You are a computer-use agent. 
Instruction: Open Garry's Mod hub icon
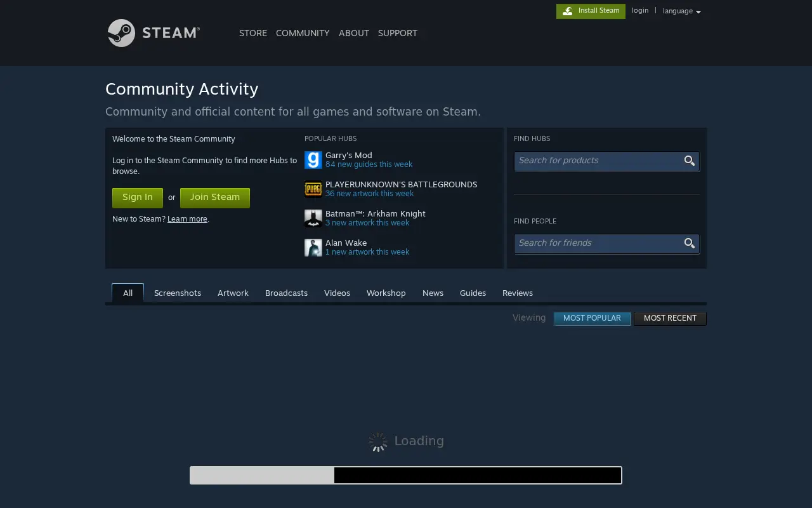[x=313, y=160]
